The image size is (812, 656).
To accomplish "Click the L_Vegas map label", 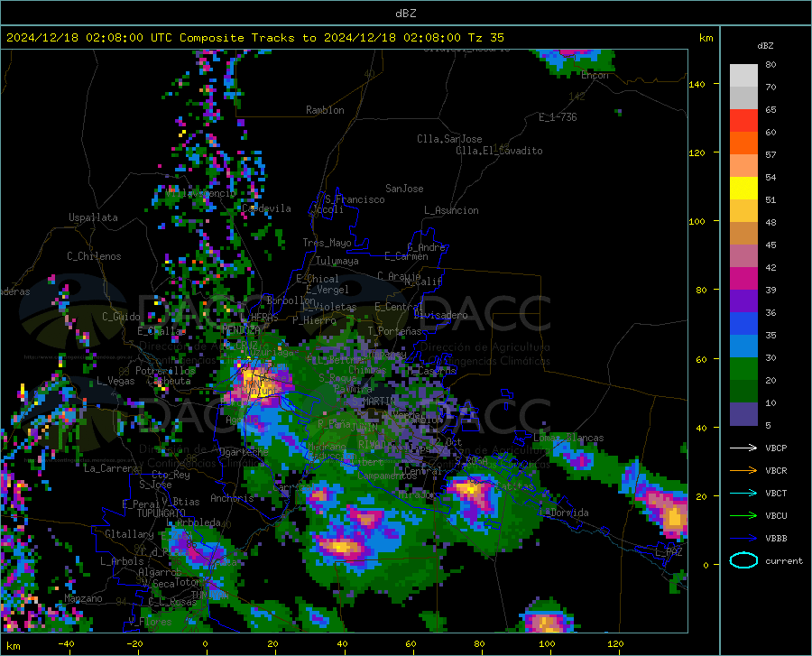I will (x=115, y=381).
